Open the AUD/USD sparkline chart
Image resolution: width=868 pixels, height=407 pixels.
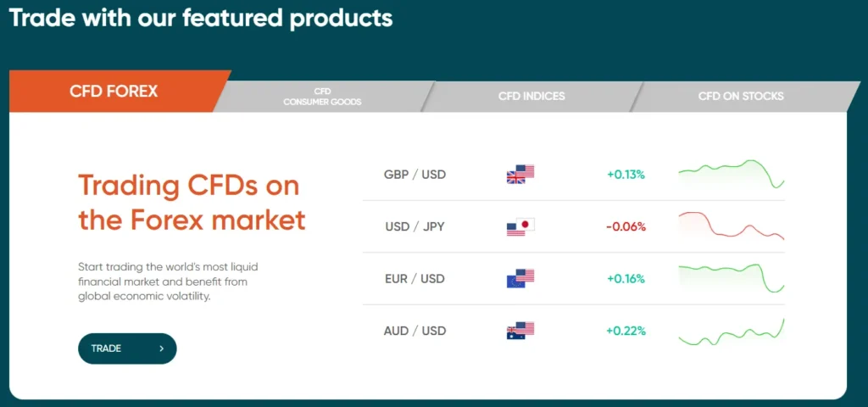[732, 332]
